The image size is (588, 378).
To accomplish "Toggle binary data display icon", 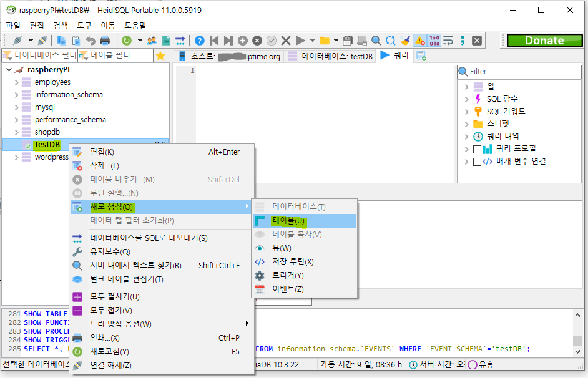I will (x=434, y=41).
